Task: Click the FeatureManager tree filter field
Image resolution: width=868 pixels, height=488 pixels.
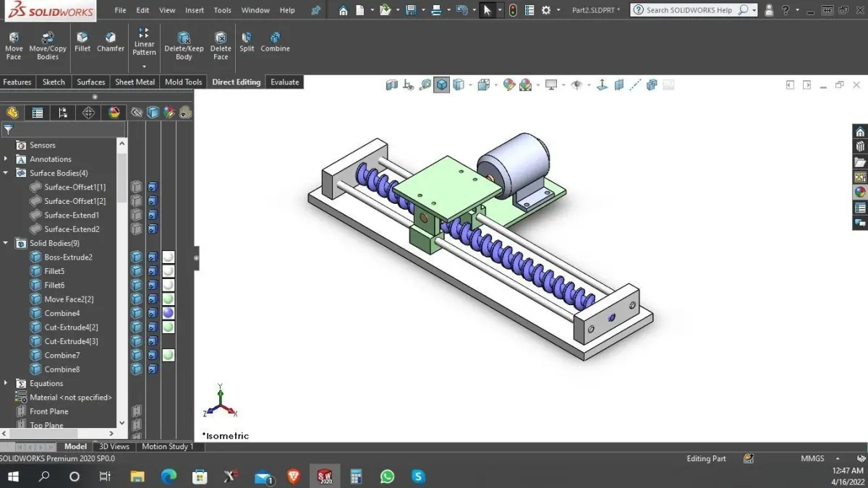Action: point(64,129)
